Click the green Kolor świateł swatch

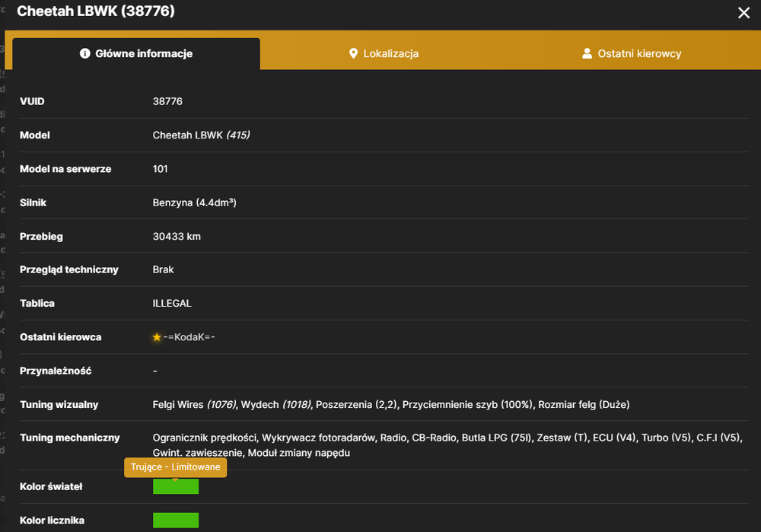[x=176, y=486]
